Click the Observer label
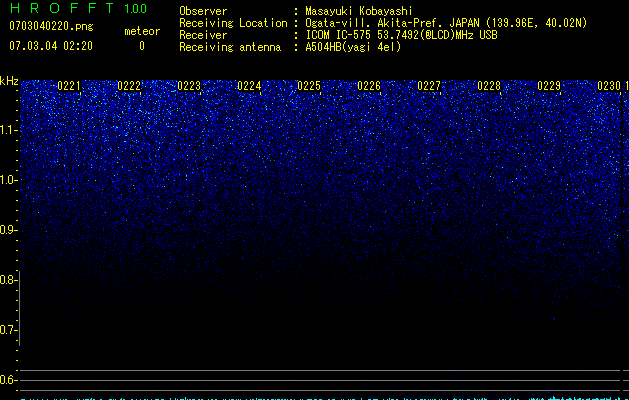 click(203, 11)
